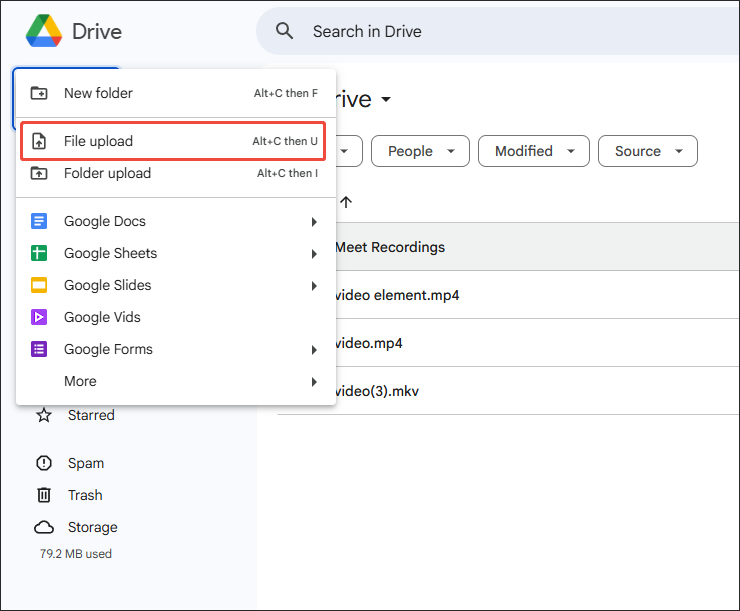Click the Google Forms icon
Viewport: 740px width, 611px height.
point(39,349)
